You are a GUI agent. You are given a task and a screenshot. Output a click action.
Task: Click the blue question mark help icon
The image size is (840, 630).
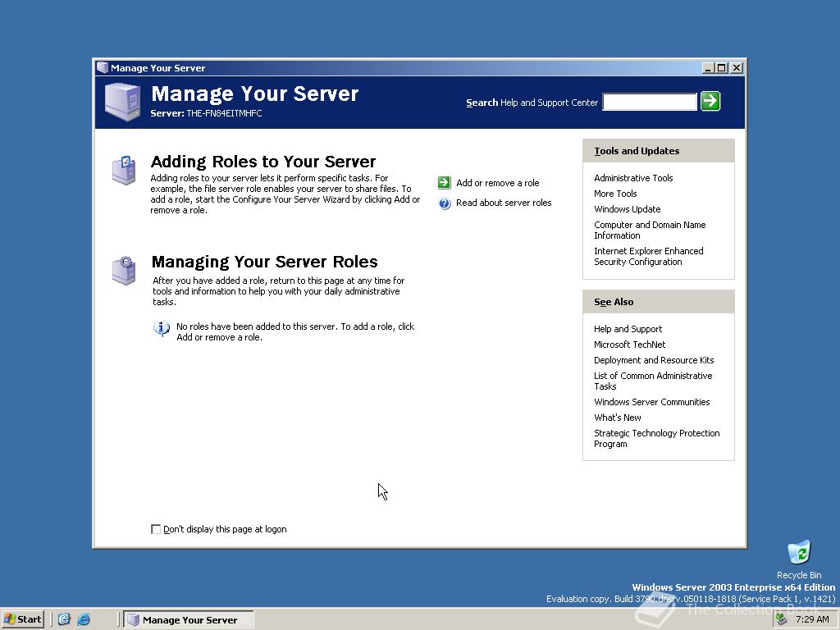coord(445,203)
